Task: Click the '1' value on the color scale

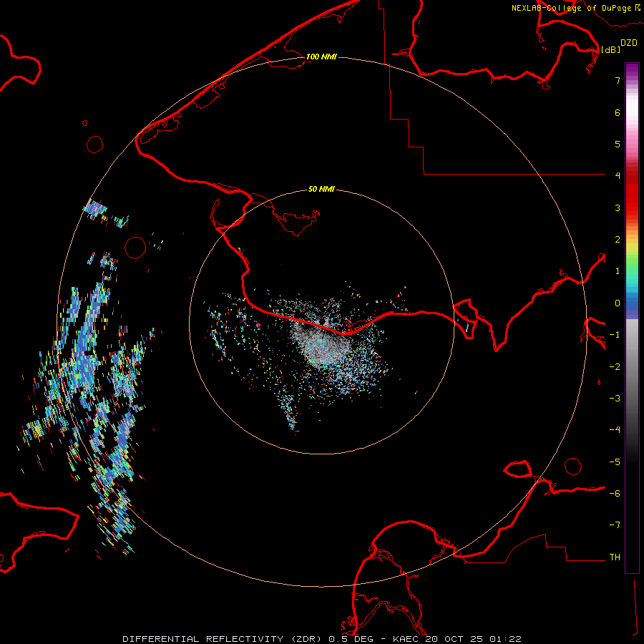Action: click(618, 271)
